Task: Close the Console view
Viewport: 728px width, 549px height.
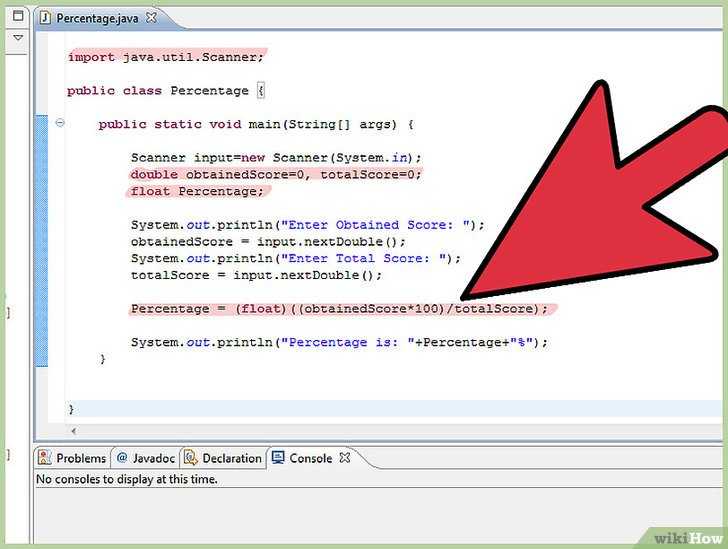Action: point(344,458)
